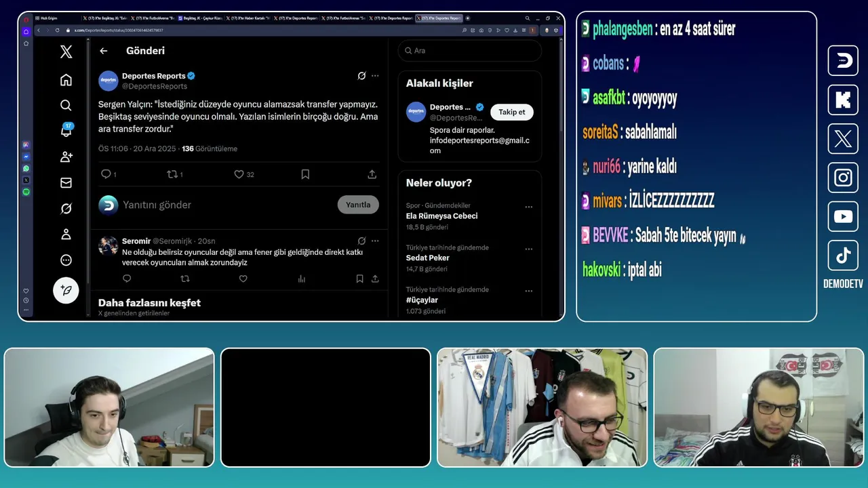The height and width of the screenshot is (488, 868).
Task: Open Sedat Peker trending topic
Action: 428,258
